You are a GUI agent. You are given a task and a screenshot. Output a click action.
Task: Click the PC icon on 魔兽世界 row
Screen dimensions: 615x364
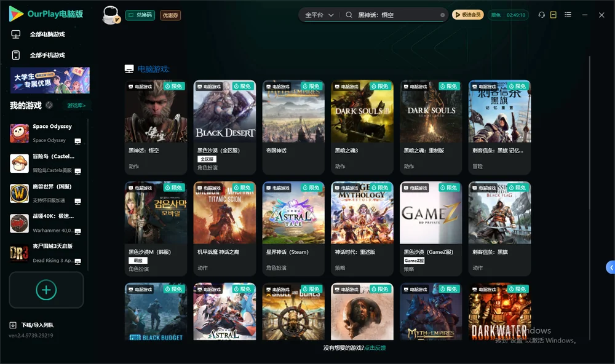[77, 202]
